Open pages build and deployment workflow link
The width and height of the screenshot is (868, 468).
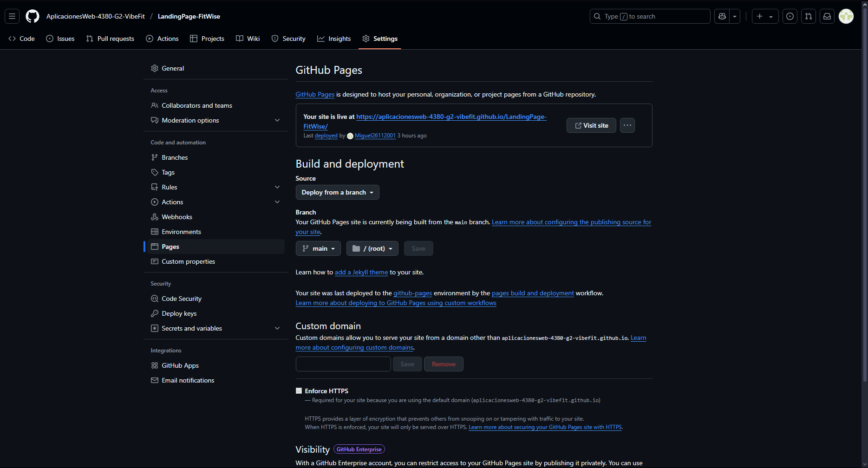[533, 293]
